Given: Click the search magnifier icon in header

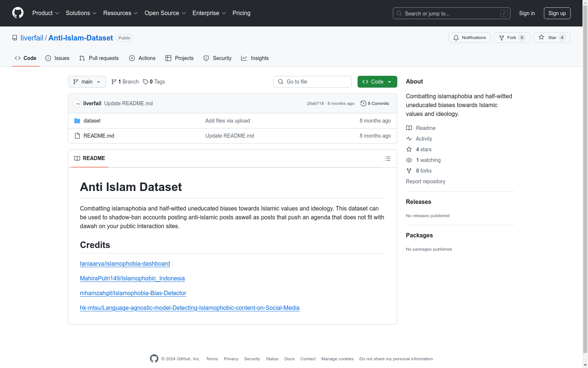Looking at the screenshot, I should pos(399,13).
